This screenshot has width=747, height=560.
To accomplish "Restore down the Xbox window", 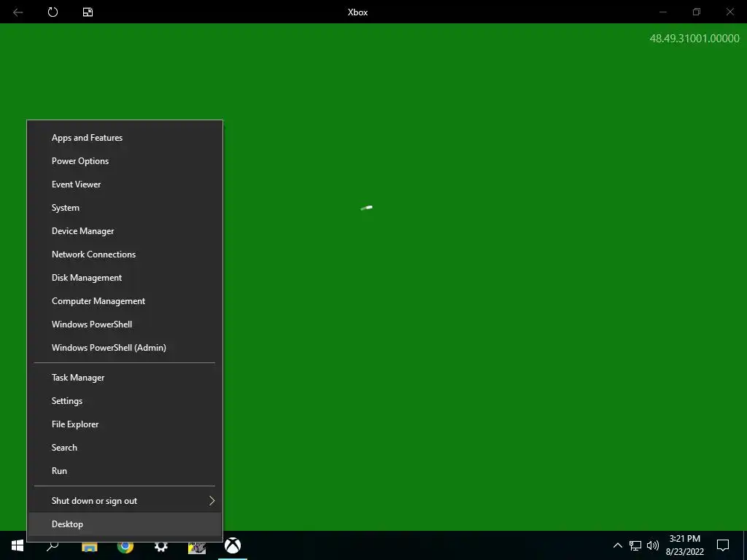I will click(697, 12).
